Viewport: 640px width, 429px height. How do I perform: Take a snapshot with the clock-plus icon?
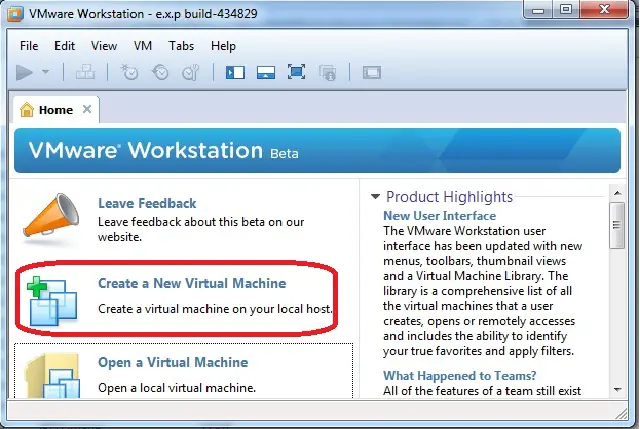coord(129,72)
